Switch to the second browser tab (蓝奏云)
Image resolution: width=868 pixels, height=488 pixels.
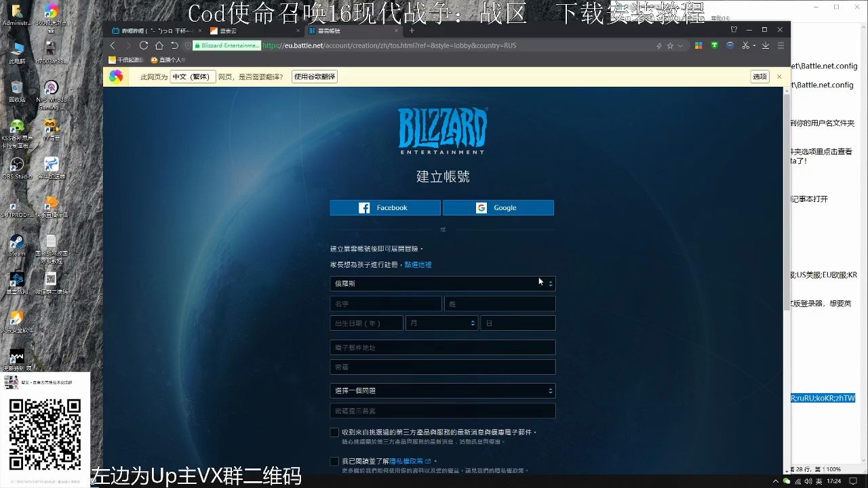click(x=252, y=30)
